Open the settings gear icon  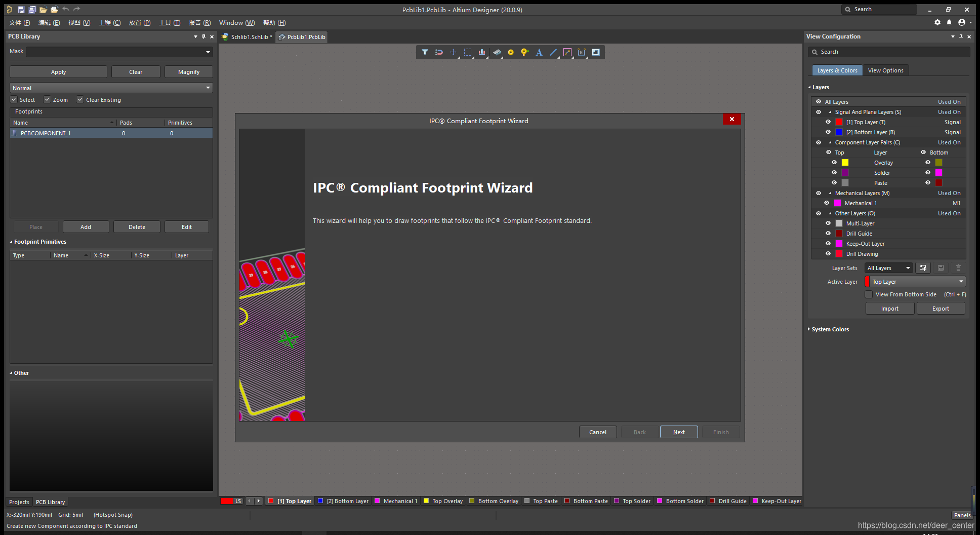tap(937, 22)
